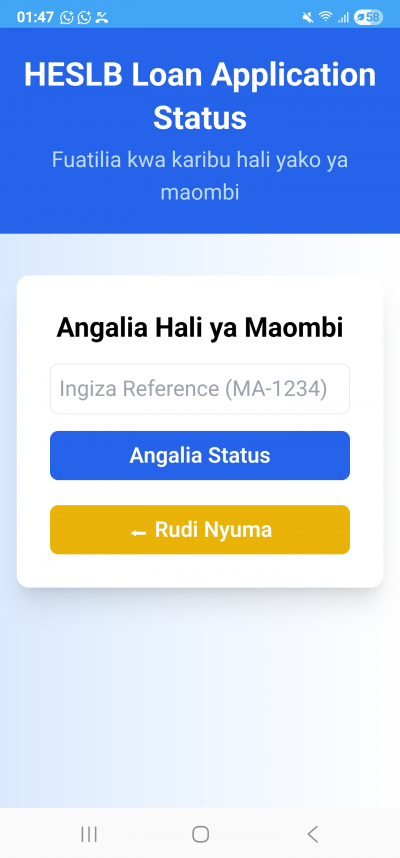
Task: Tap the HESLB Loan Application Status title
Action: click(200, 96)
